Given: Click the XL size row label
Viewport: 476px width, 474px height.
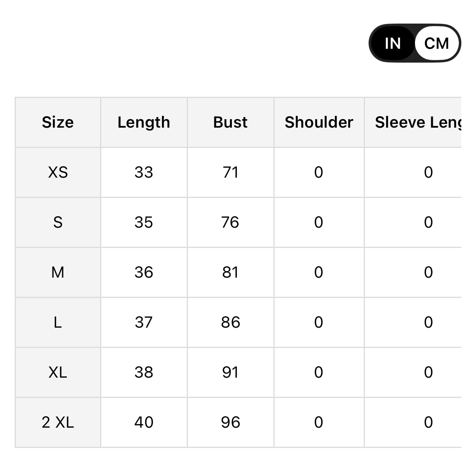Looking at the screenshot, I should 58,372.
